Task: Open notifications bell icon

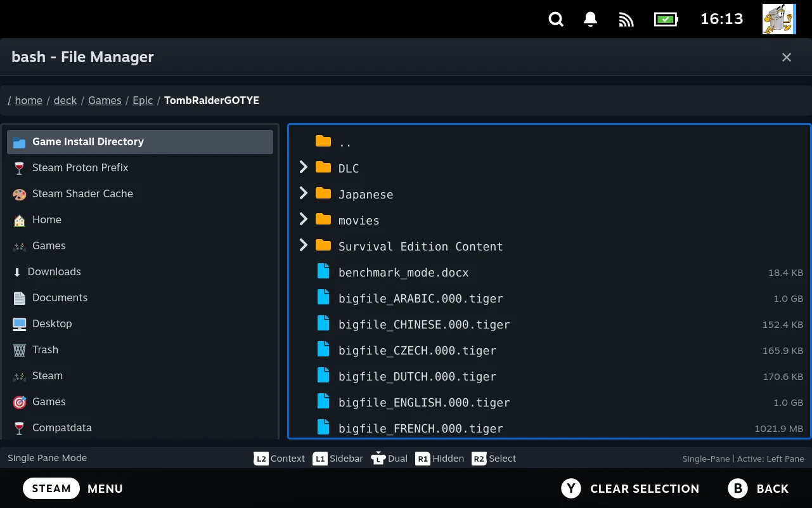Action: (x=591, y=19)
